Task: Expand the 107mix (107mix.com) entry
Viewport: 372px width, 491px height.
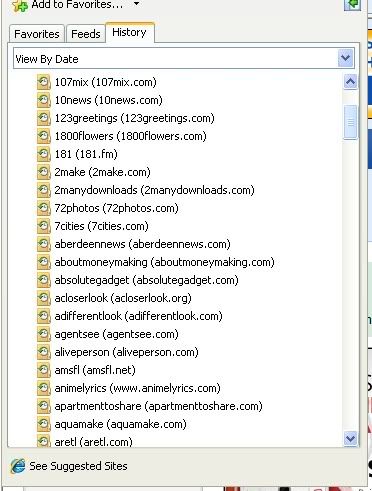Action: pyautogui.click(x=105, y=82)
